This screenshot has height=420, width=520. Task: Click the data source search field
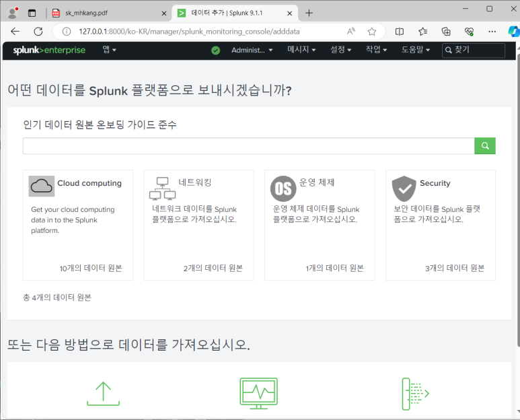pos(248,145)
